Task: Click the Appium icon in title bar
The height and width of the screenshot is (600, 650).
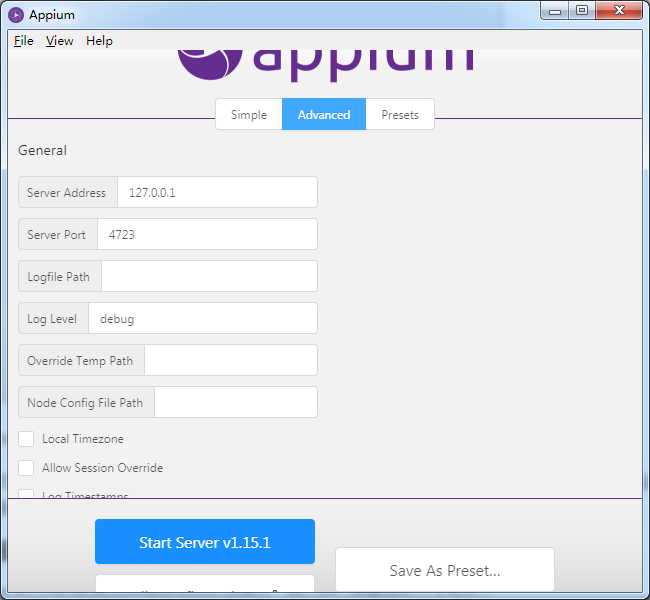Action: [x=16, y=15]
